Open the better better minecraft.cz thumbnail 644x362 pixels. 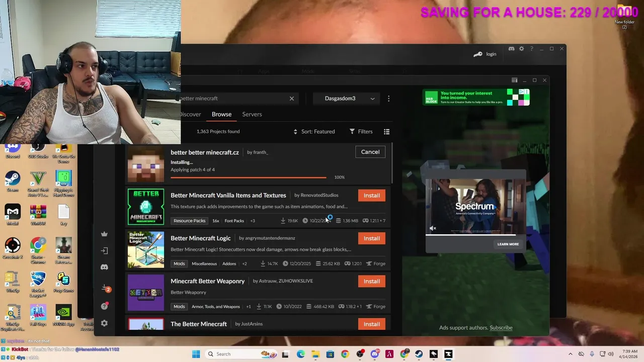[x=146, y=164]
